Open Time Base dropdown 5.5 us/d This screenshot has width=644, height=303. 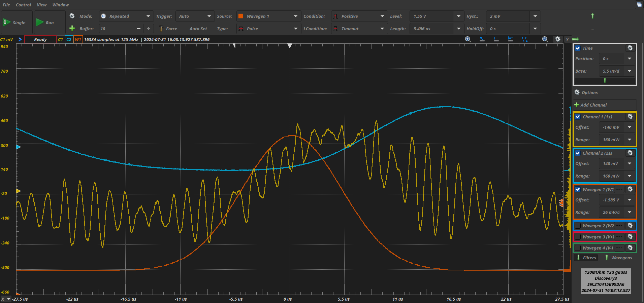coord(630,71)
